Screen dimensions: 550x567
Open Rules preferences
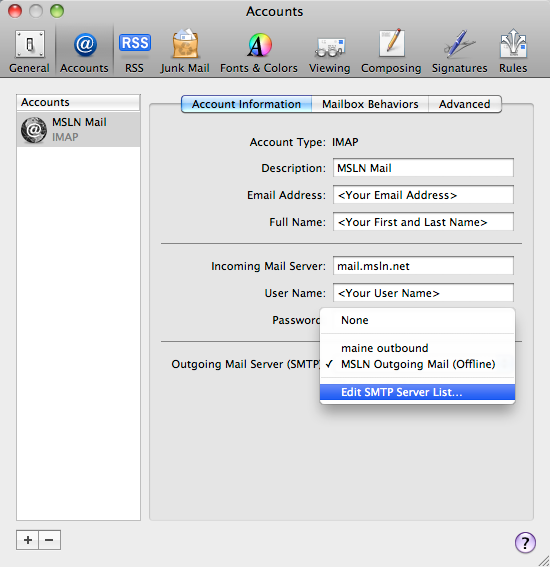point(513,52)
